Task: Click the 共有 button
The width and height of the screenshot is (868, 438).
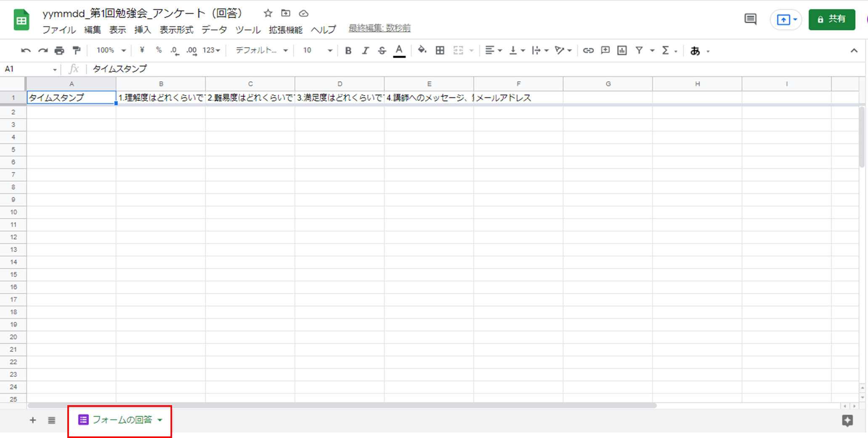Action: click(831, 19)
